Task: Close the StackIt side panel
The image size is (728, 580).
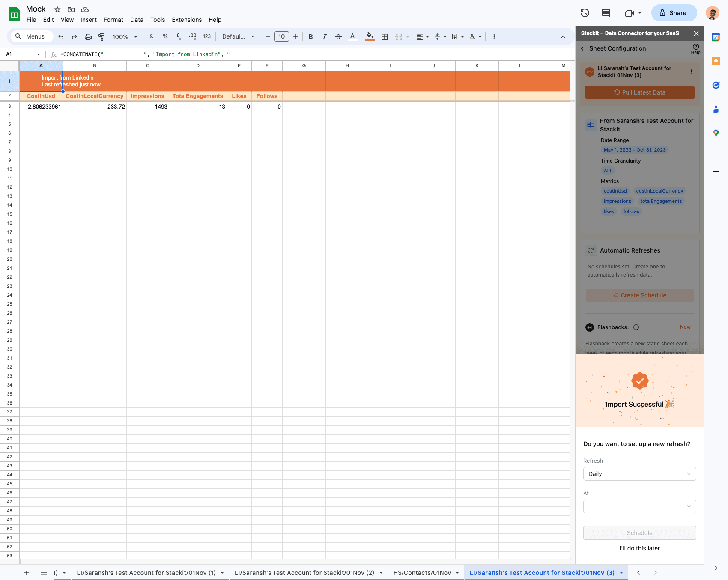Action: [696, 33]
